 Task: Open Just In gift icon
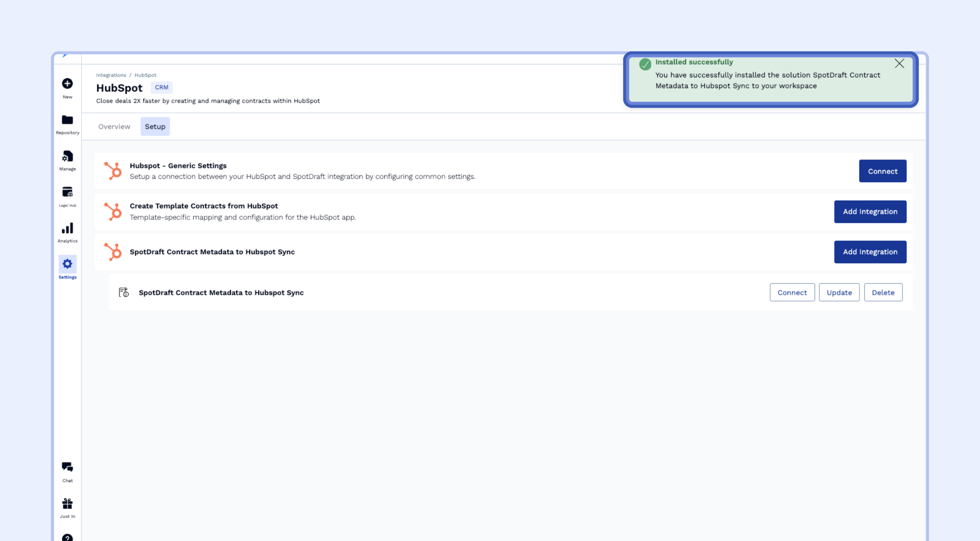(67, 503)
